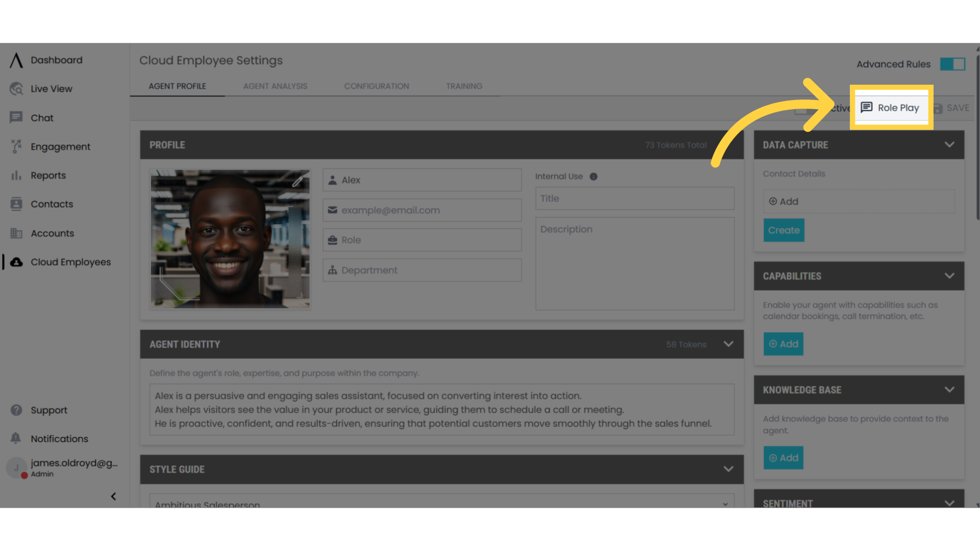Click the Notifications bell icon

(x=16, y=438)
